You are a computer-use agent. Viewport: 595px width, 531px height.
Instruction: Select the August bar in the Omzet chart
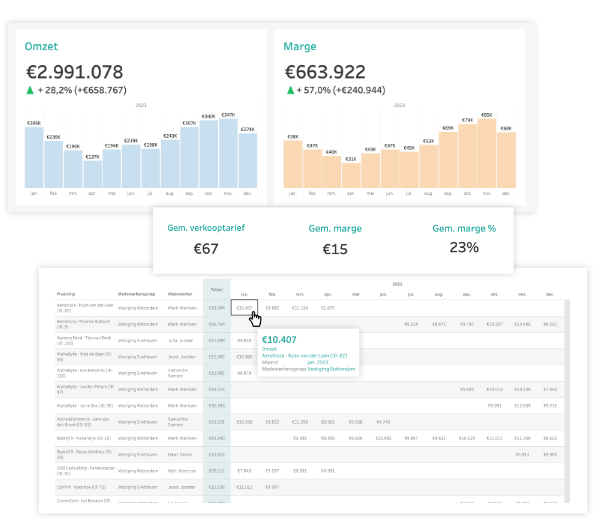(170, 164)
